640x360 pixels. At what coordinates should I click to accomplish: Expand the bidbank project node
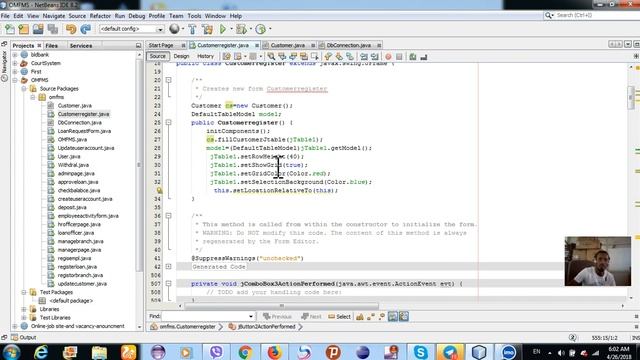click(15, 55)
